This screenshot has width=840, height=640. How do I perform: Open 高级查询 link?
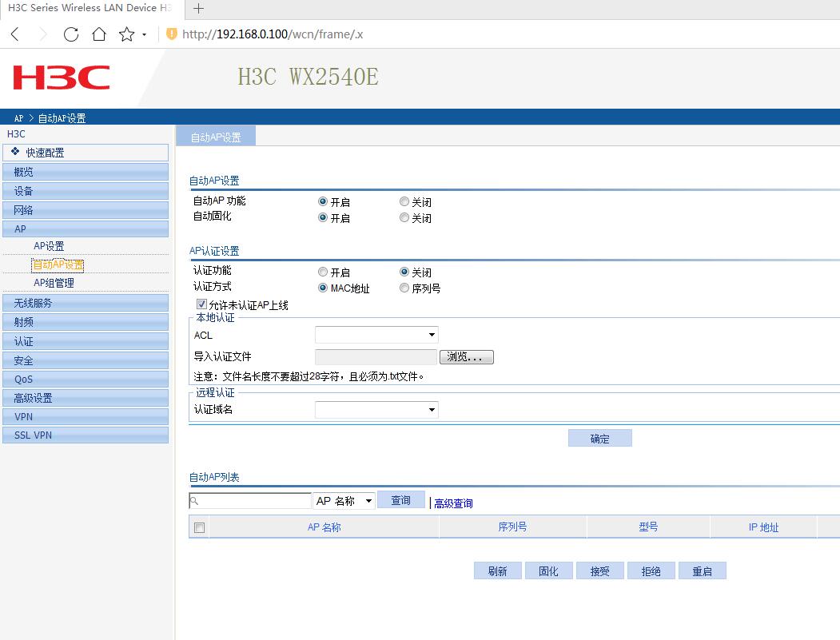point(453,503)
